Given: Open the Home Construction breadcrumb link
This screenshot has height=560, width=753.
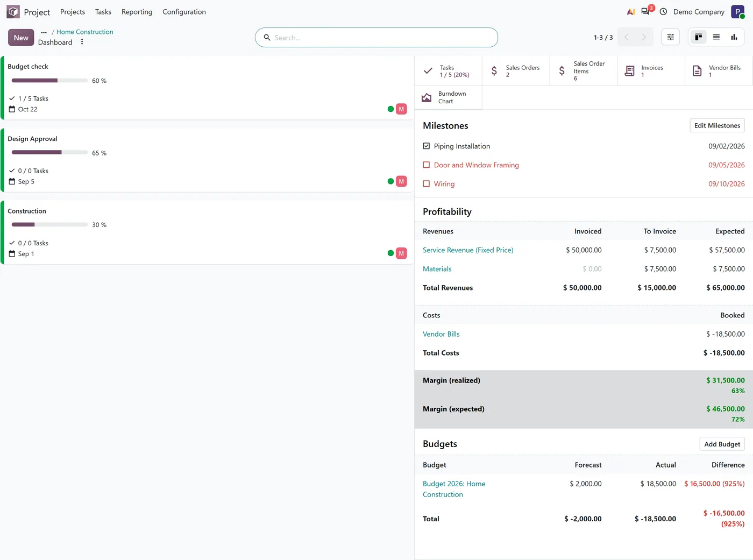Looking at the screenshot, I should coord(85,32).
